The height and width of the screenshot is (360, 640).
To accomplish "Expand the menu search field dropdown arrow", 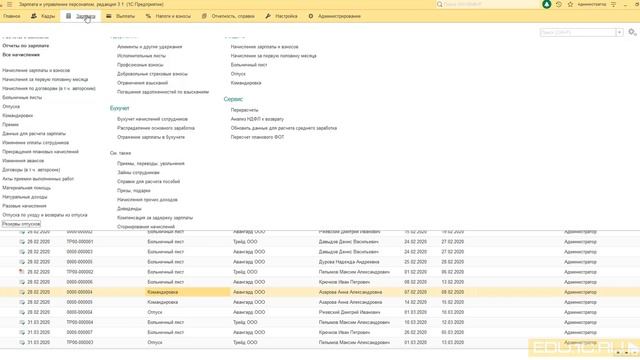I will pyautogui.click(x=620, y=32).
